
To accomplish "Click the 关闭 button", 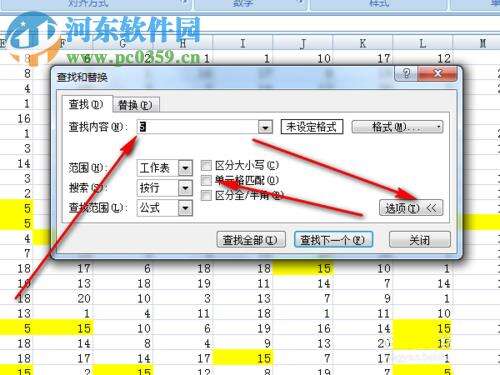I will tap(420, 240).
